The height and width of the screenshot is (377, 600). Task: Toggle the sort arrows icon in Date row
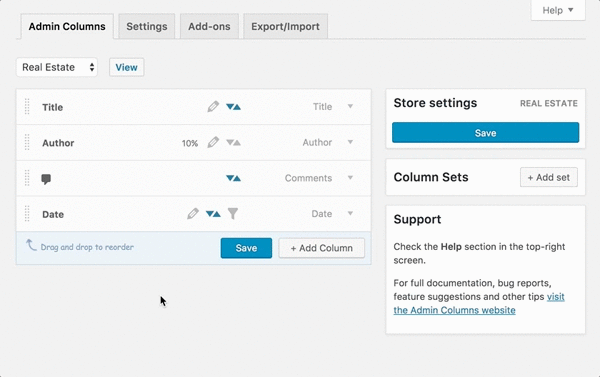pos(213,214)
